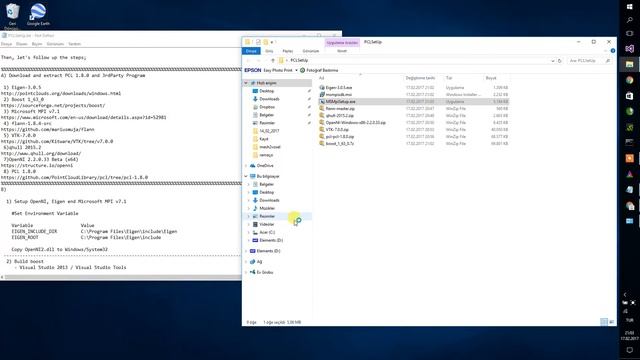Refresh the PCLSetUp folder view
Image resolution: width=640 pixels, height=360 pixels.
560,60
